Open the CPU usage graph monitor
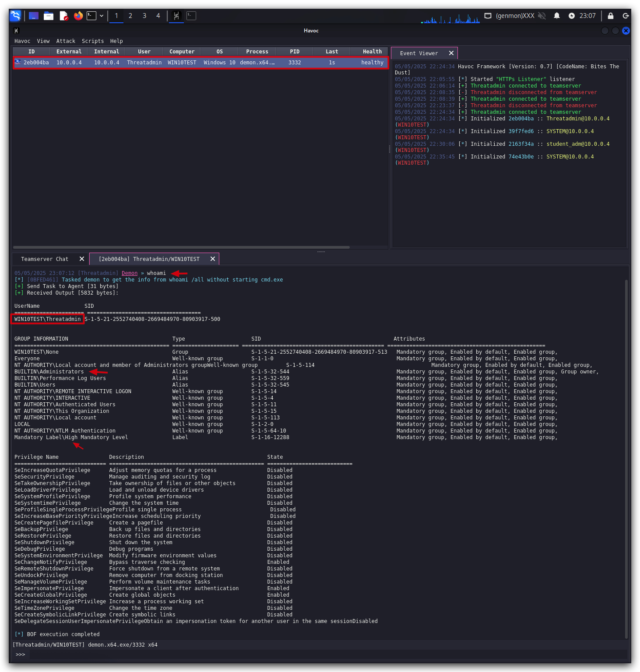 point(450,18)
